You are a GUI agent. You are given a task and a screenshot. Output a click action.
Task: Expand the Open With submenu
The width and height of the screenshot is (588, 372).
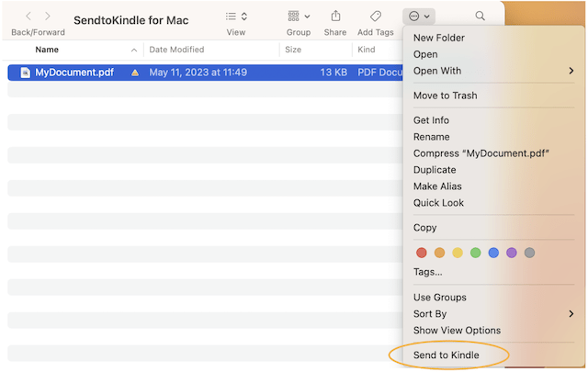coord(437,71)
